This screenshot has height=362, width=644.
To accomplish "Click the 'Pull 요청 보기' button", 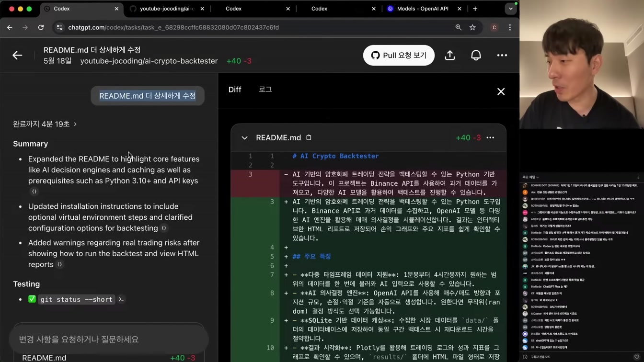I will pos(399,56).
